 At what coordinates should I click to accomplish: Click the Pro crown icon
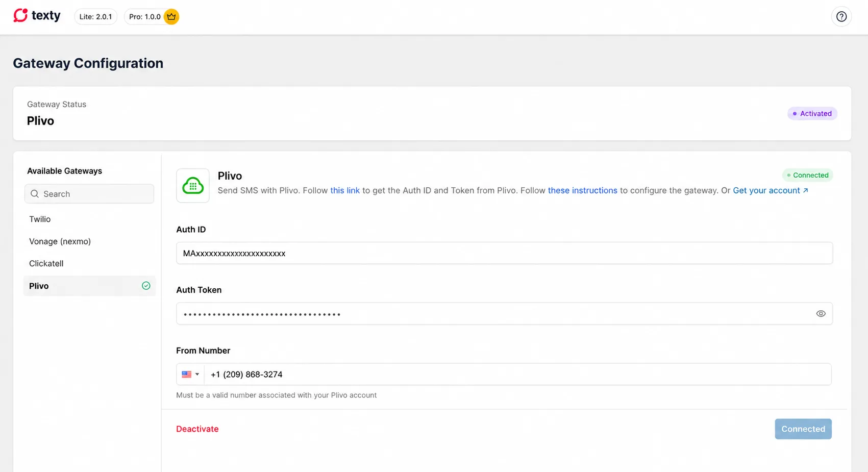[x=171, y=17]
